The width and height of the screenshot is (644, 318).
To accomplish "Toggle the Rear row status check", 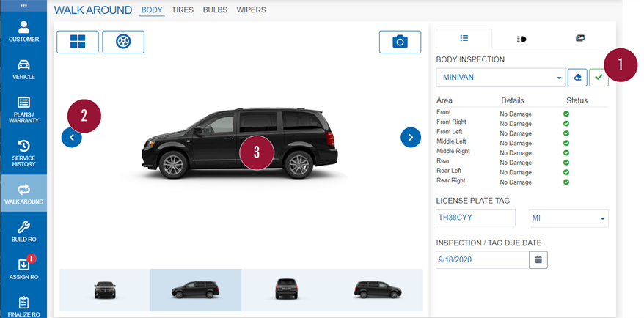I will 566,163.
